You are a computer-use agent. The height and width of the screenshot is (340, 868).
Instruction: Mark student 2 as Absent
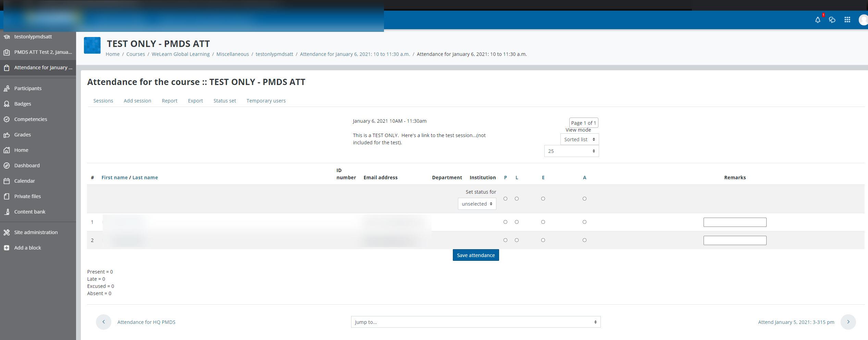pyautogui.click(x=584, y=240)
